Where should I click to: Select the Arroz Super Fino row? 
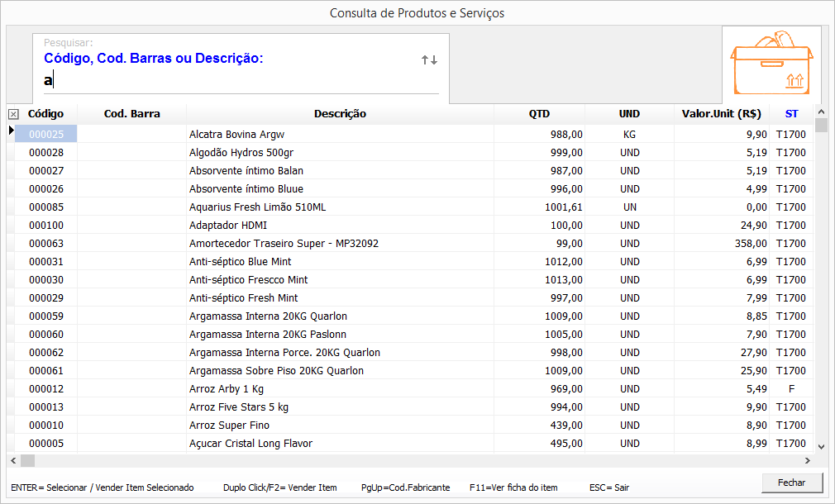tap(413, 426)
